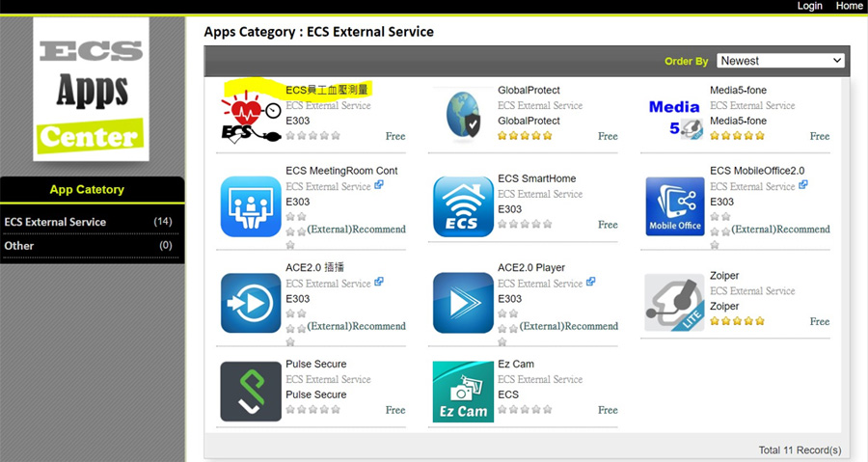This screenshot has width=868, height=462.
Task: Open the ACE2.0 Player icon
Action: click(463, 303)
